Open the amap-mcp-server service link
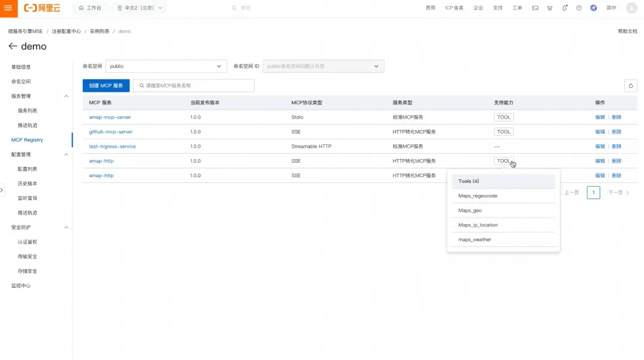The height and width of the screenshot is (360, 644). pyautogui.click(x=110, y=117)
